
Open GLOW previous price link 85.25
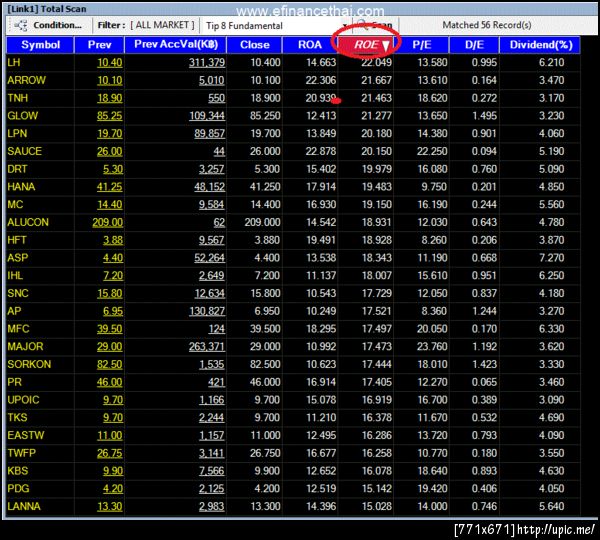tap(109, 116)
